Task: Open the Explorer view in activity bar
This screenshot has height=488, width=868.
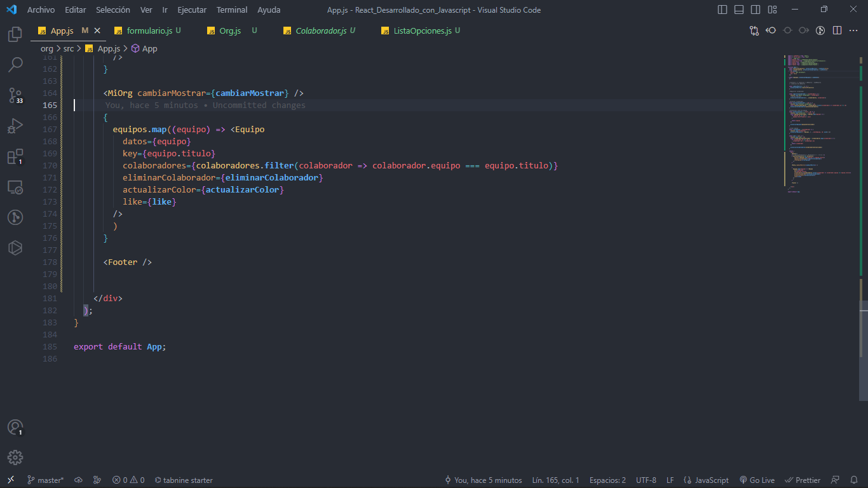Action: tap(15, 34)
